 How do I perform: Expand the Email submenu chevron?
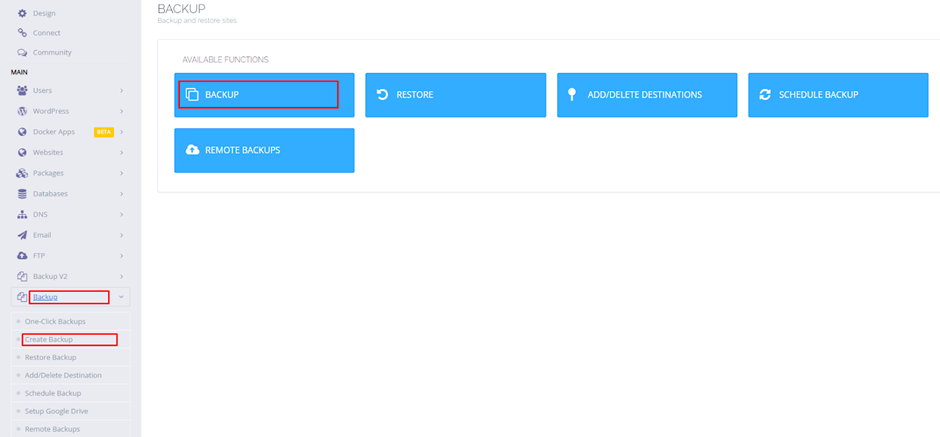click(x=122, y=235)
